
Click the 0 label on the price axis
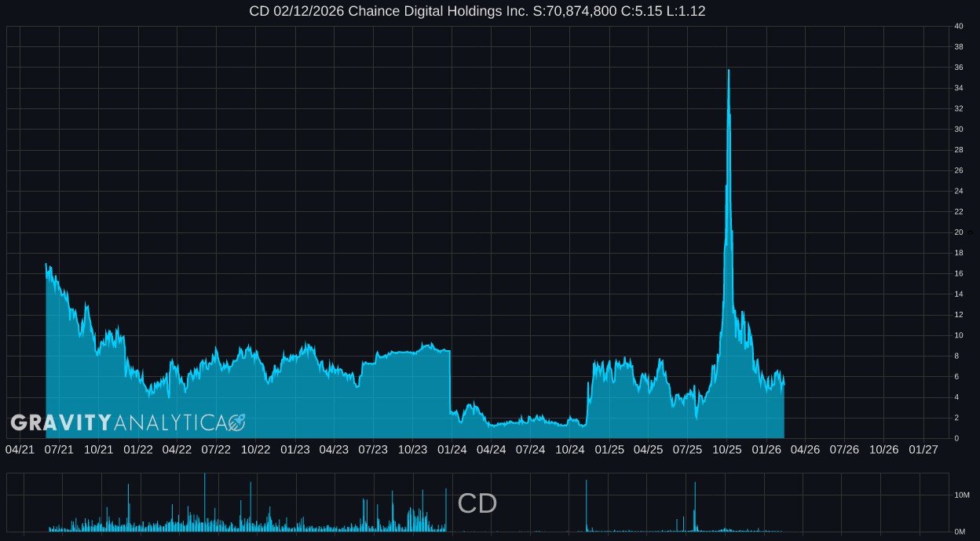tap(956, 438)
